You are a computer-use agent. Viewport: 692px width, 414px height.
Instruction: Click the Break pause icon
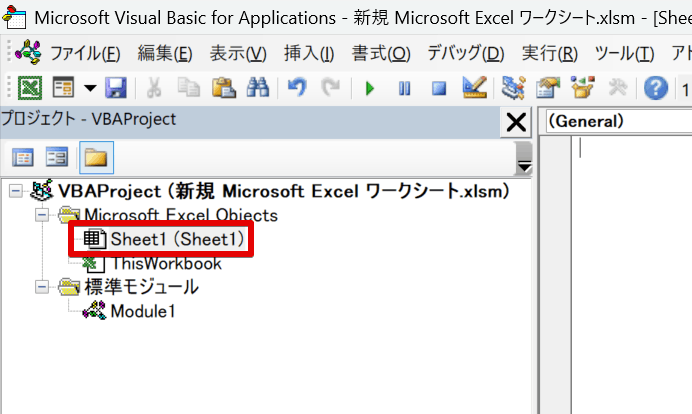tap(404, 88)
